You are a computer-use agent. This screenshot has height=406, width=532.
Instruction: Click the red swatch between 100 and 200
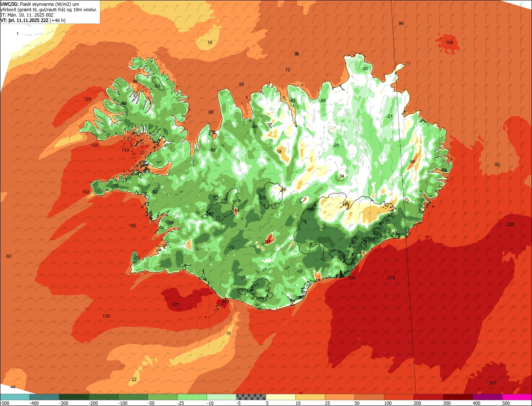click(399, 397)
